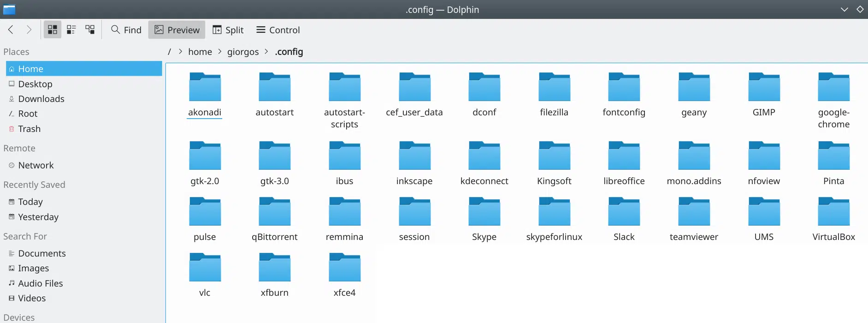The height and width of the screenshot is (323, 868).
Task: Open Trash in Places panel
Action: click(84, 129)
